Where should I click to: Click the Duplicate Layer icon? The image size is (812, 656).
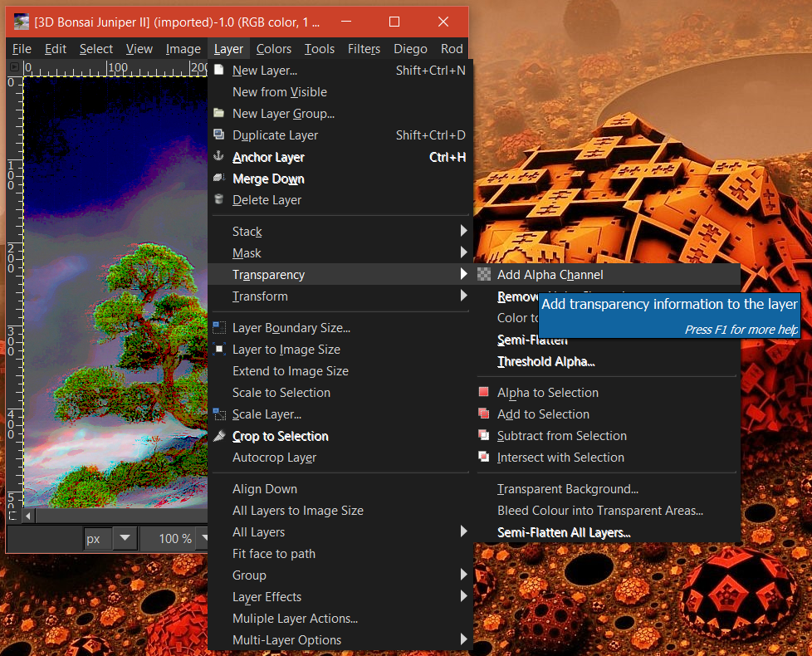point(219,135)
